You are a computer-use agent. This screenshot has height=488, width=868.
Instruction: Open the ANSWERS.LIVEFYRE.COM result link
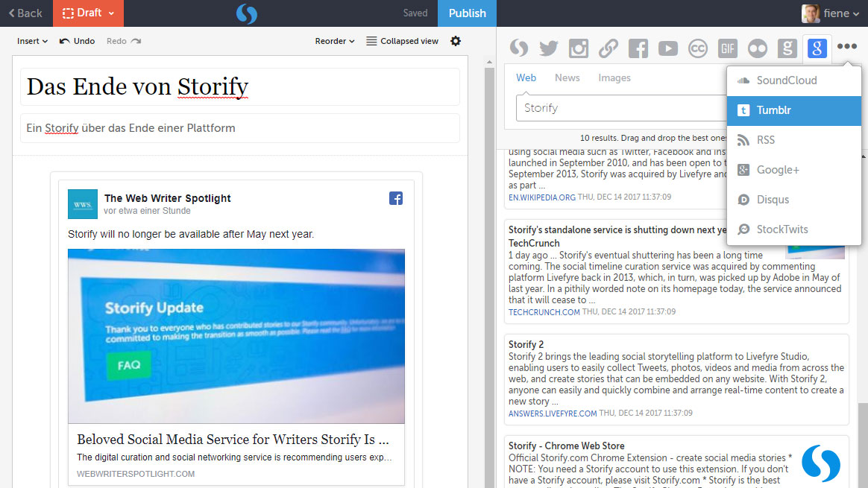point(553,413)
